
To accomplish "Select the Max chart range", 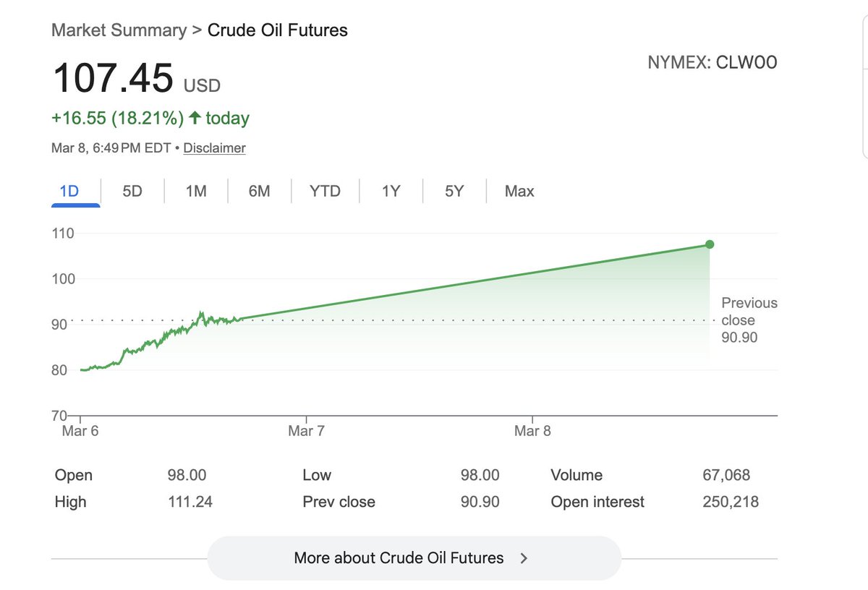I will [x=519, y=192].
